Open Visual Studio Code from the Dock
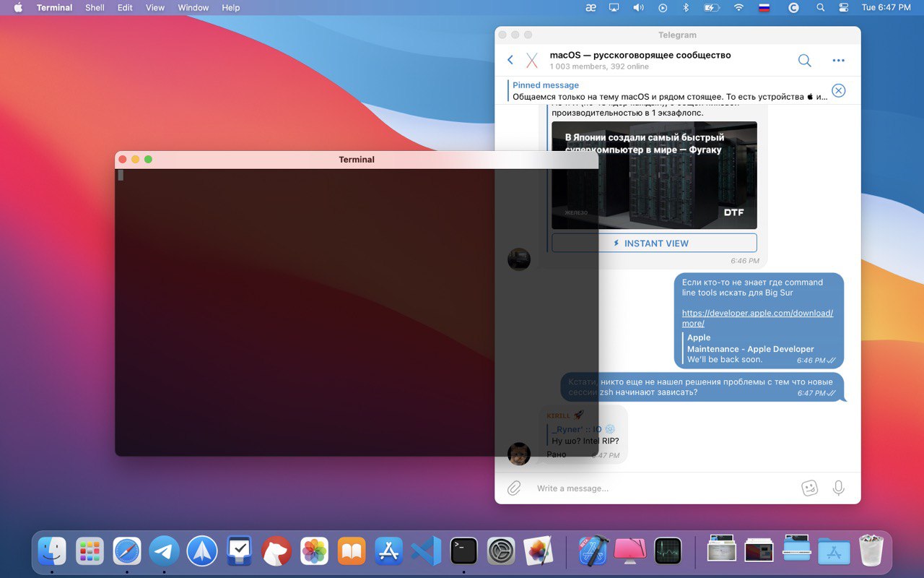 tap(426, 551)
